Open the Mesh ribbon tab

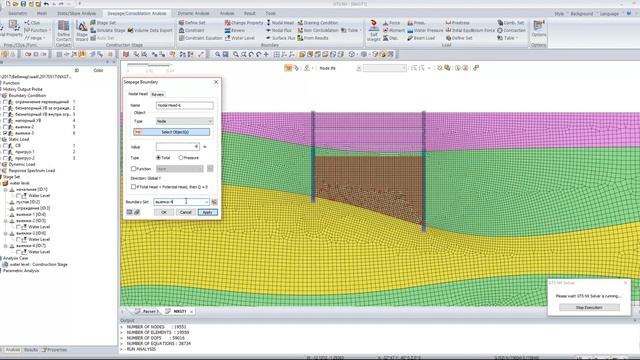tap(42, 13)
